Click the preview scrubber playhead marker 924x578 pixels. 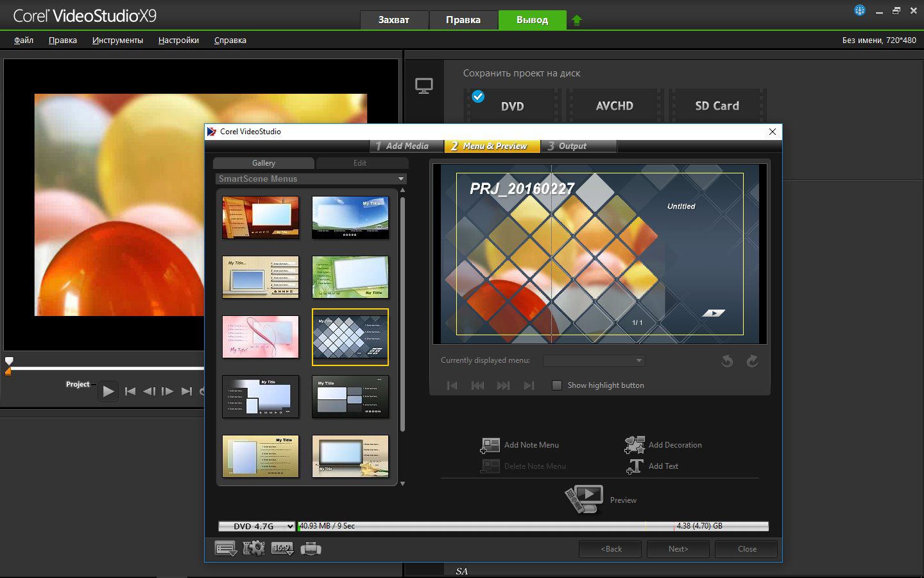pos(9,361)
